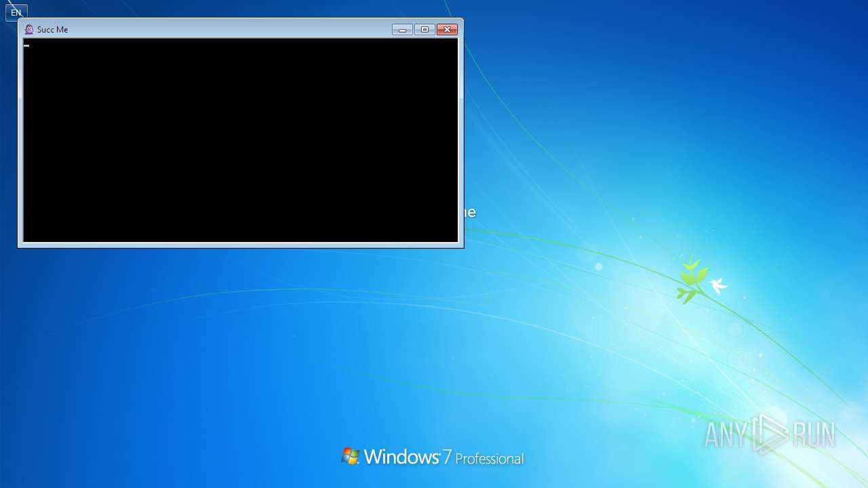Close the Succ Me window

point(448,29)
